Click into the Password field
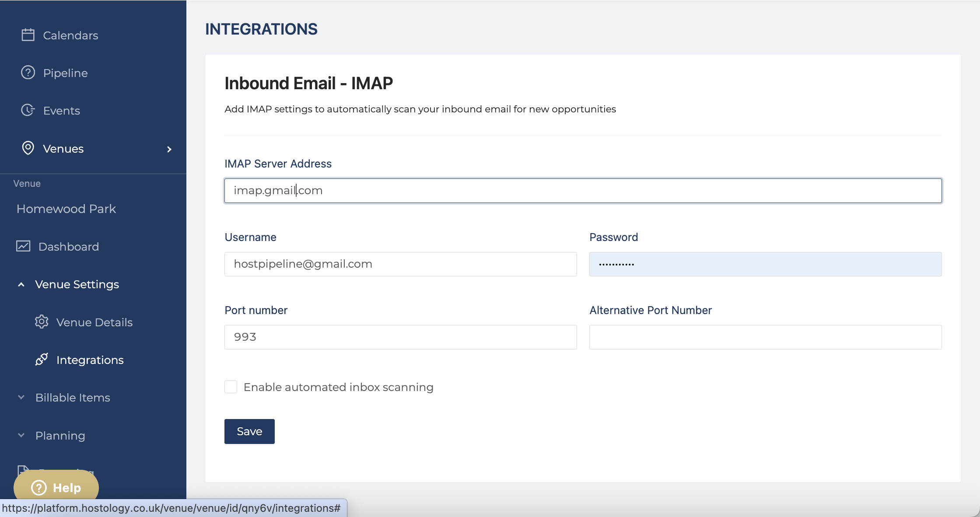 [x=765, y=264]
